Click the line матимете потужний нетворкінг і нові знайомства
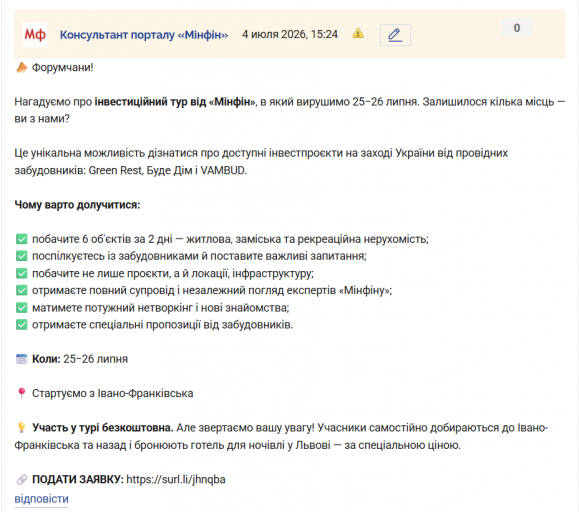This screenshot has width=579, height=512. (161, 308)
